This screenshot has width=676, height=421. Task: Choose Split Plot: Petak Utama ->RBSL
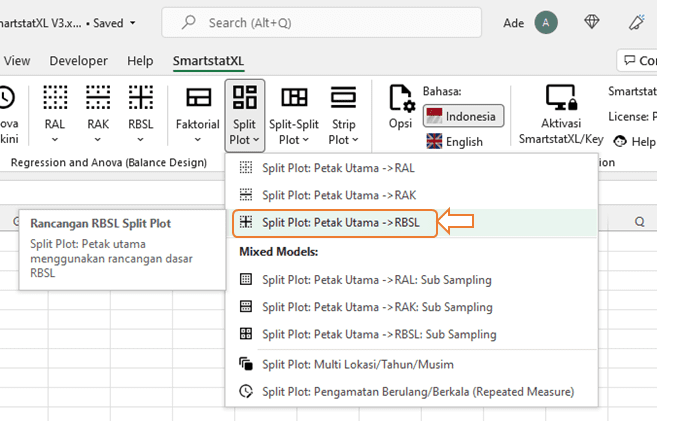(x=411, y=222)
